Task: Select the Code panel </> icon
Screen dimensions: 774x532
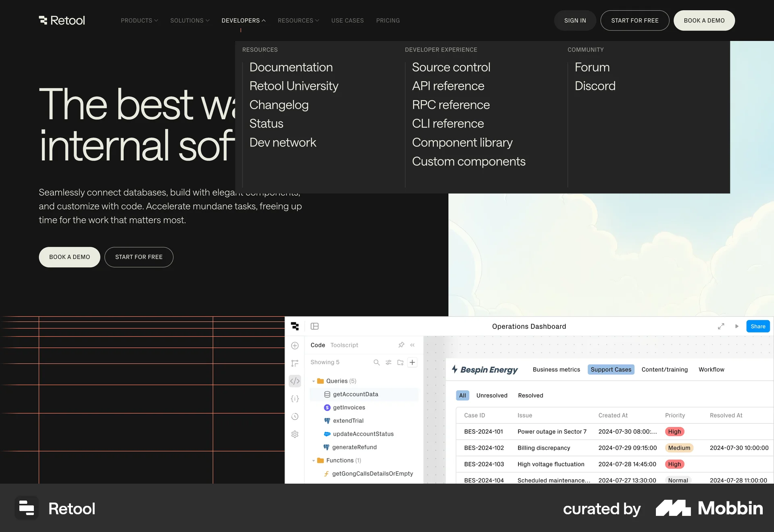Action: tap(295, 381)
